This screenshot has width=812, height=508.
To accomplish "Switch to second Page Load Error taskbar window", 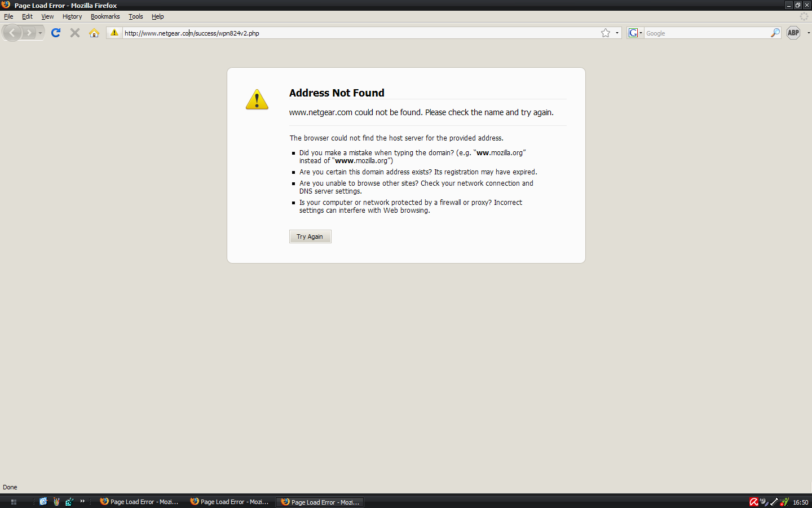I will pos(230,502).
